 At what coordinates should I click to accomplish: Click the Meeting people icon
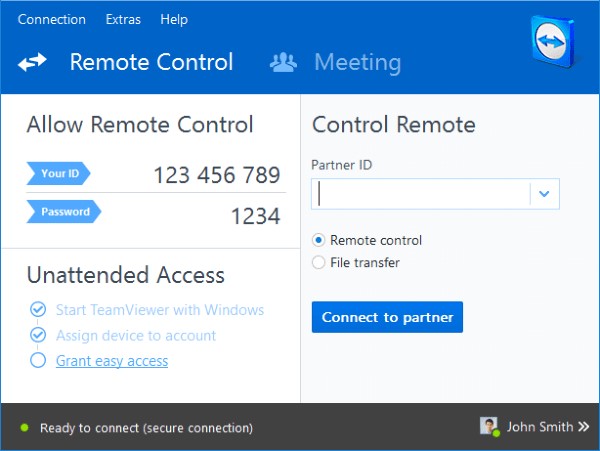pos(283,62)
